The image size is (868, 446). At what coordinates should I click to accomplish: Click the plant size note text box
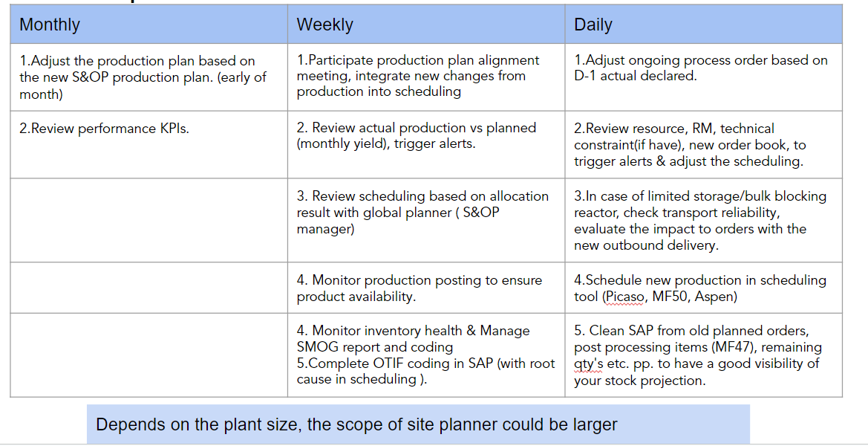418,424
